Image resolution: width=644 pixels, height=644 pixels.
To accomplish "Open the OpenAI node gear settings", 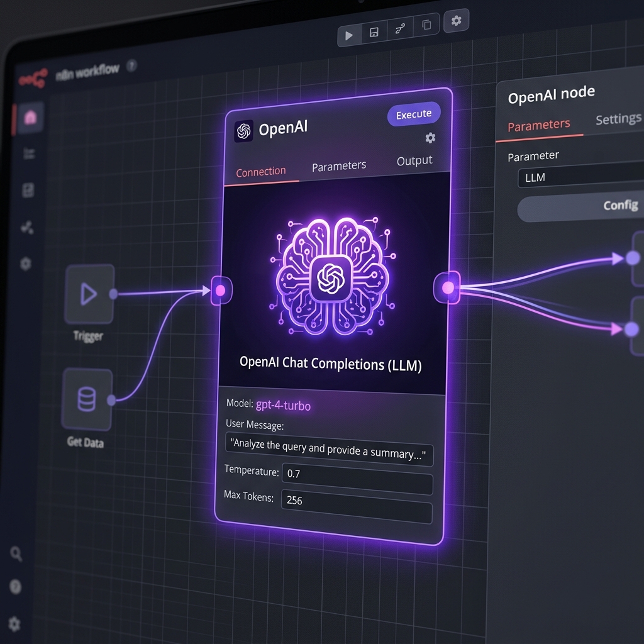I will pos(430,138).
